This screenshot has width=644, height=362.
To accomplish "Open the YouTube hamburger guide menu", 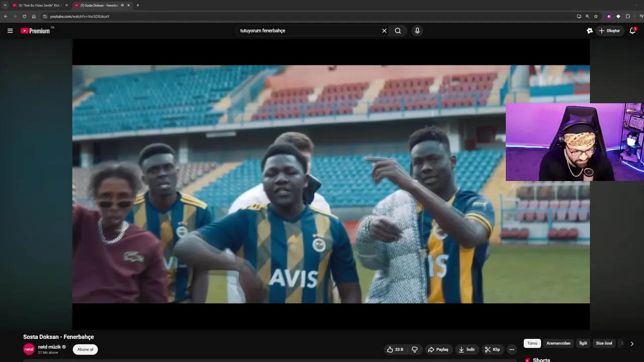I will 10,31.
